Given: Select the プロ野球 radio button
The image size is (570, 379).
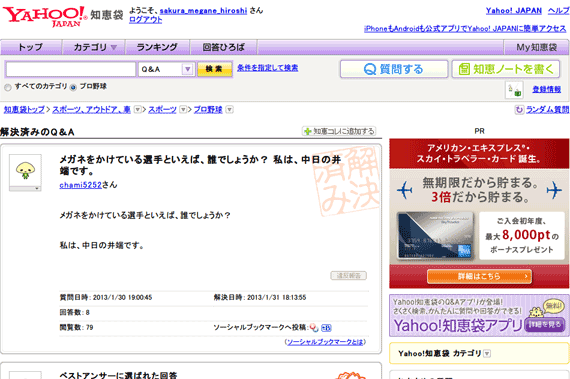Looking at the screenshot, I should pyautogui.click(x=73, y=87).
